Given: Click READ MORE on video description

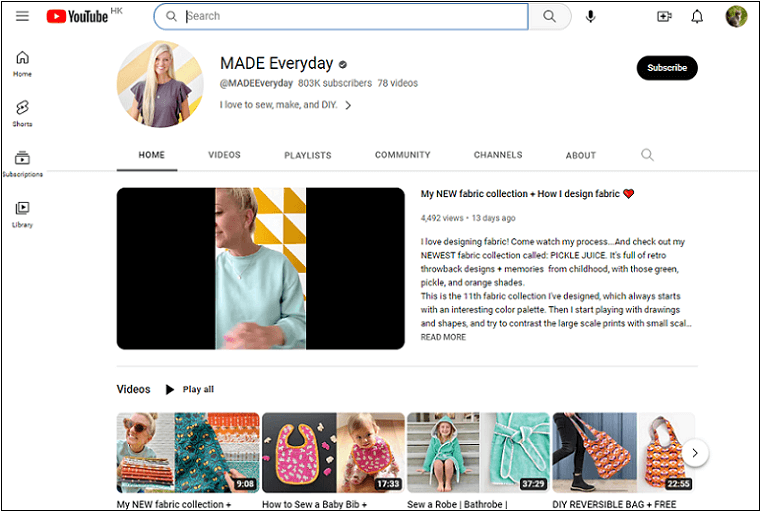Looking at the screenshot, I should click(x=443, y=337).
